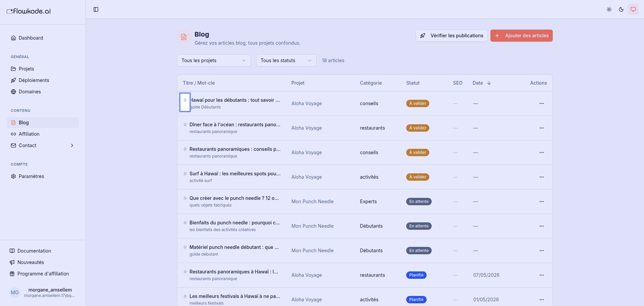Switch to light theme sun icon
Screen dimensions: 644x306
[609, 9]
